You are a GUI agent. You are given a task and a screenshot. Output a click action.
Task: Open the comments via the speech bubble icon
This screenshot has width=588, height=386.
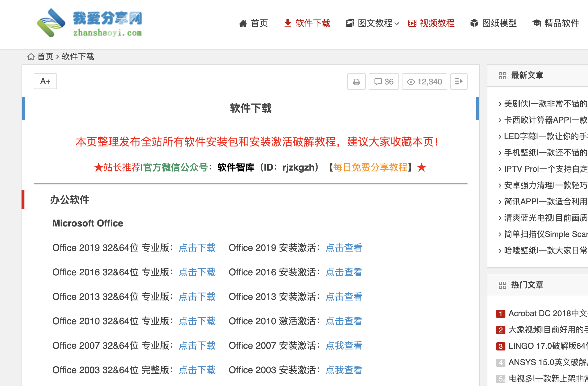384,82
